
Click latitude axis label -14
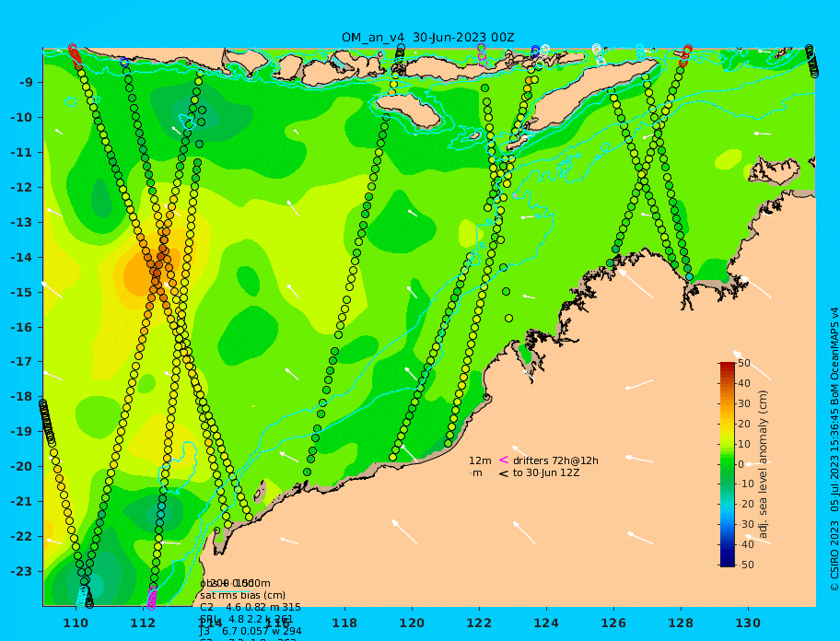coord(21,258)
